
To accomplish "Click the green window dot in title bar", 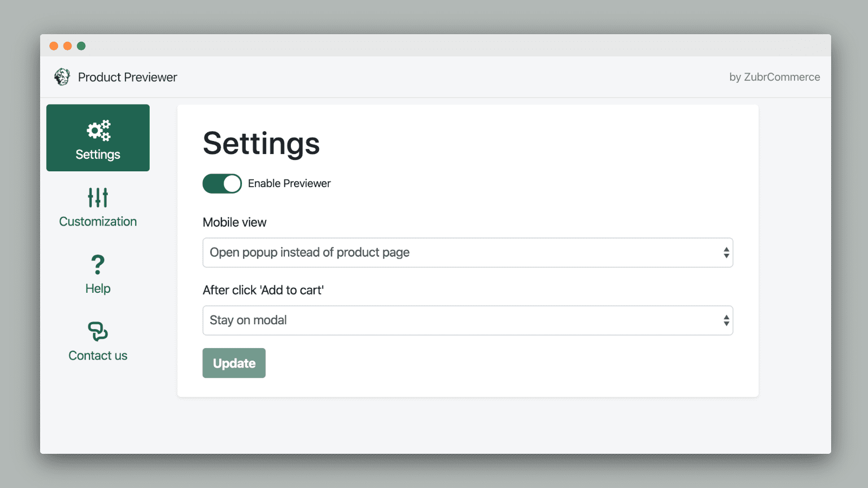I will 81,46.
